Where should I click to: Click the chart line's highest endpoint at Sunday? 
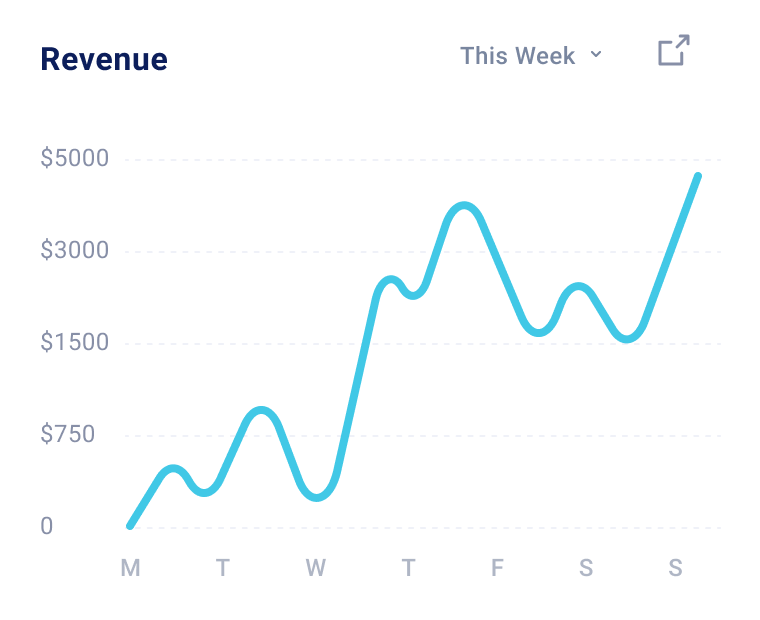pos(697,177)
